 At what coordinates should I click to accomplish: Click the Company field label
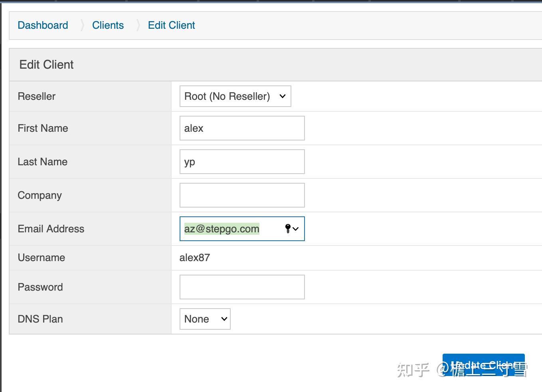tap(40, 195)
